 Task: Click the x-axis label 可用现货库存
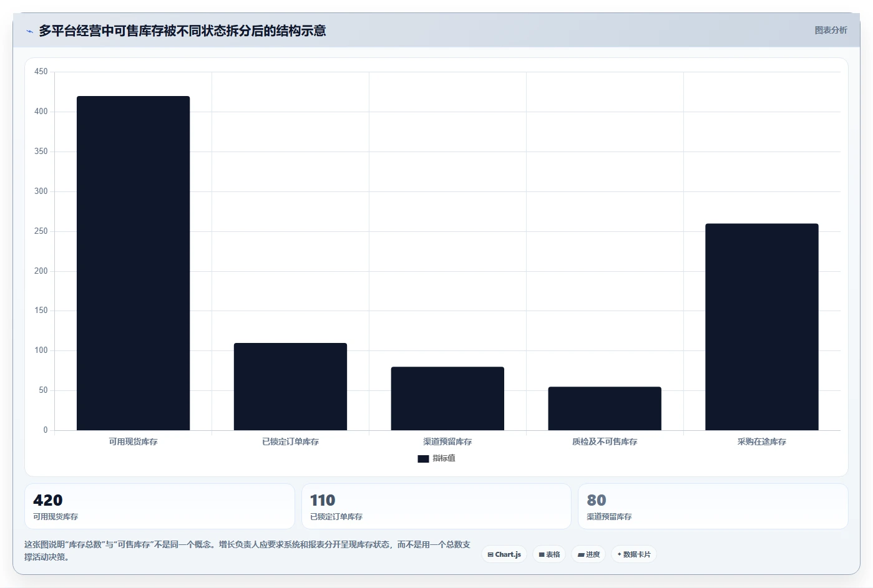(133, 441)
